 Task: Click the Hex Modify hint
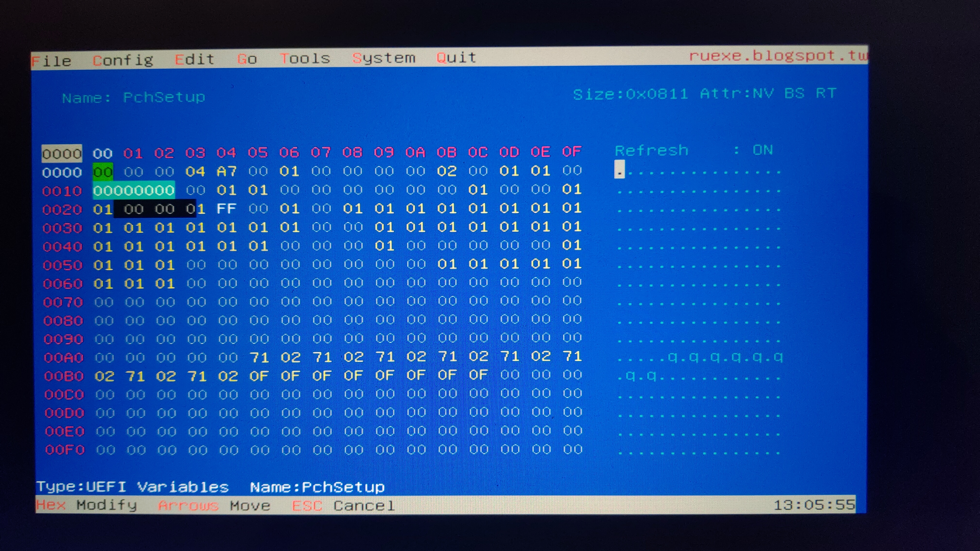pos(86,505)
